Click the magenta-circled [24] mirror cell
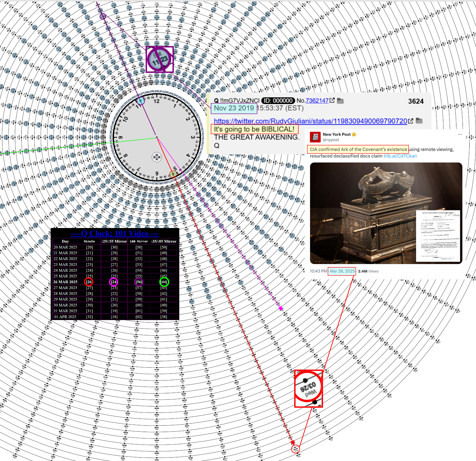The image size is (476, 461). 114,282
